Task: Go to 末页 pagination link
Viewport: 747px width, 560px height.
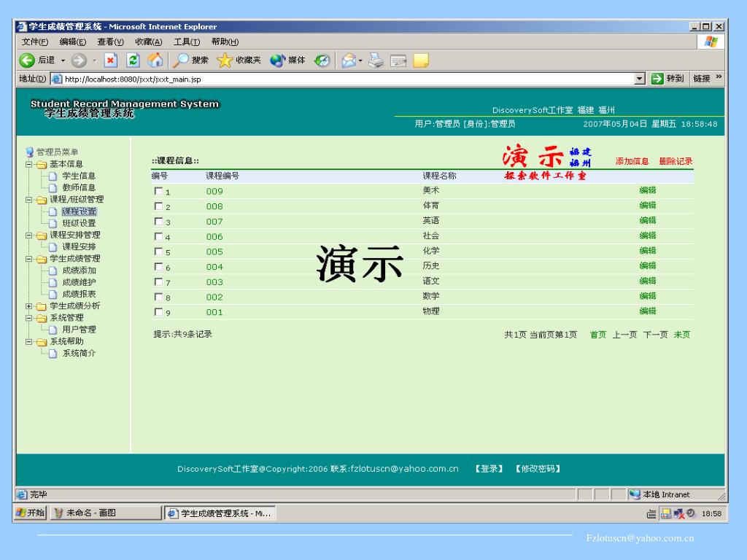Action: coord(682,335)
